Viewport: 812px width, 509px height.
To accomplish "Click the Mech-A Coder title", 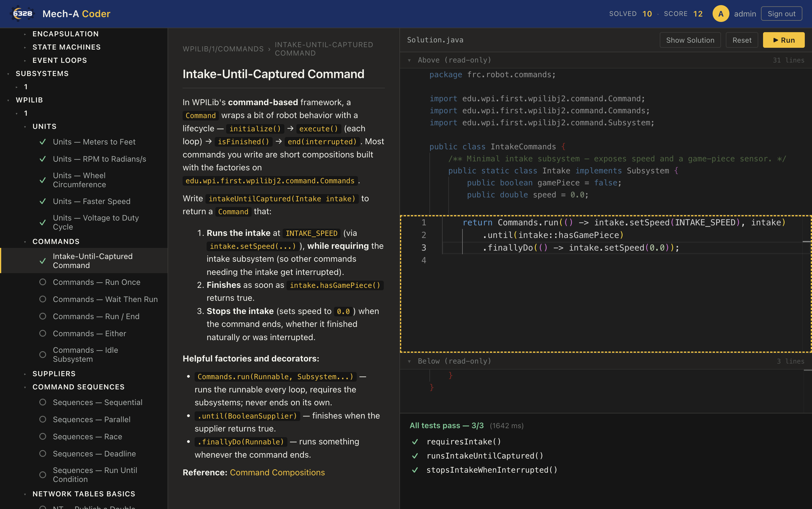I will 76,14.
